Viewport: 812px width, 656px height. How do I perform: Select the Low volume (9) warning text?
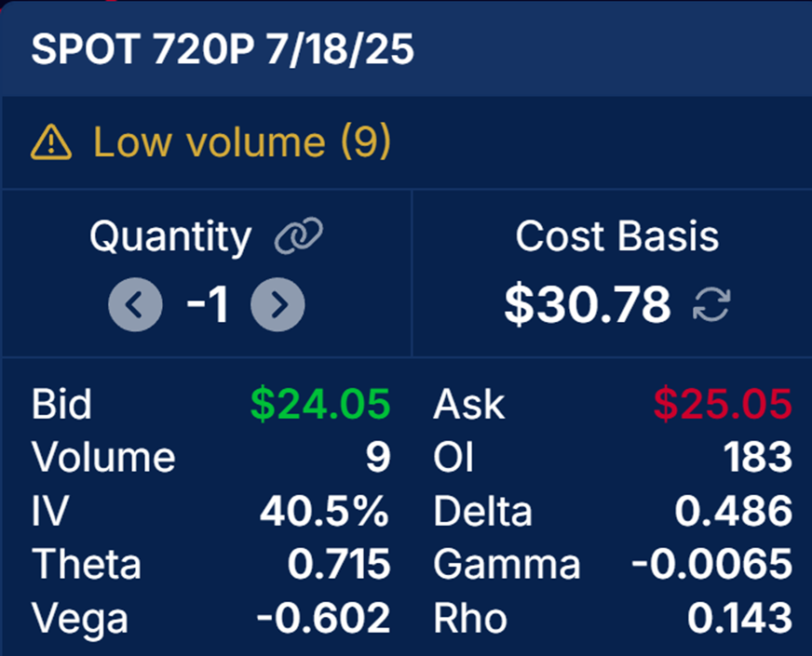(242, 141)
